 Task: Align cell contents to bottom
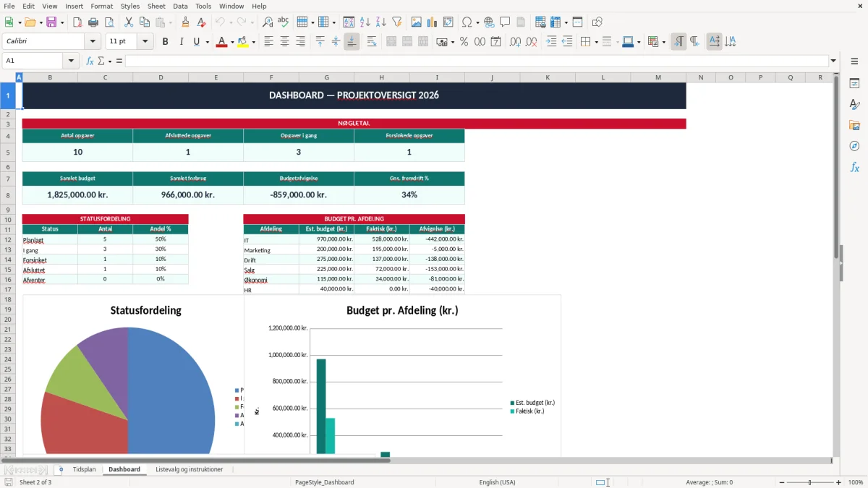click(x=352, y=42)
